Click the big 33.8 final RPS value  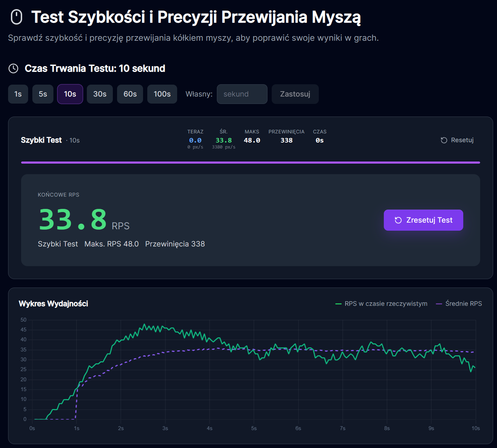tap(73, 220)
